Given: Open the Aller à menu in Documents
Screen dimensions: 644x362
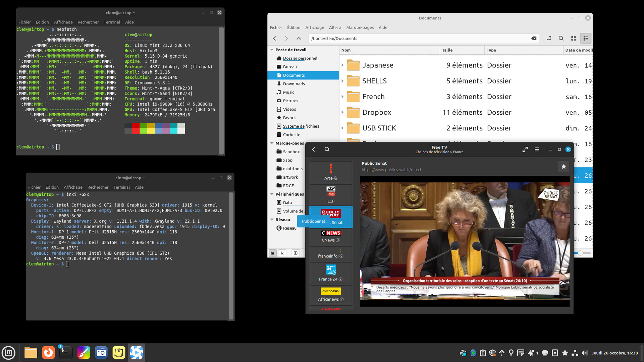Looking at the screenshot, I should point(334,27).
